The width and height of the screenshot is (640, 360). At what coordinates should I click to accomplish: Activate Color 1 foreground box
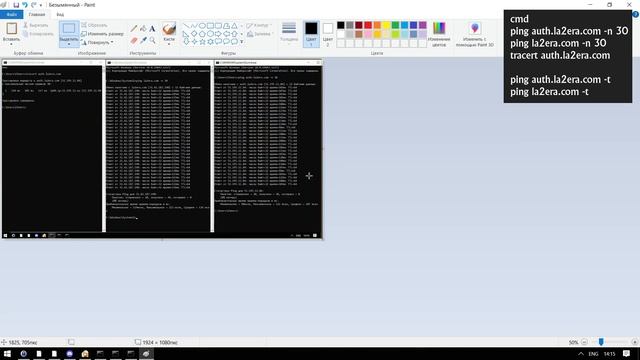click(x=311, y=33)
